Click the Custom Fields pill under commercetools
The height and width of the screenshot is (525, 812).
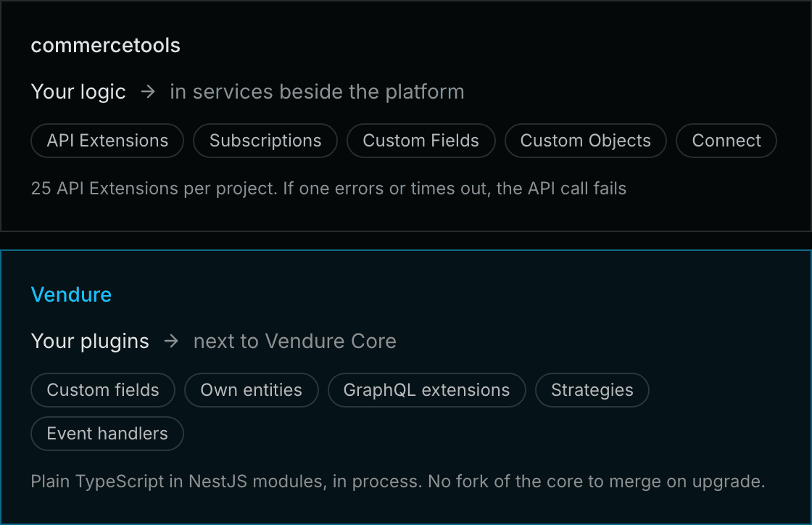click(421, 140)
